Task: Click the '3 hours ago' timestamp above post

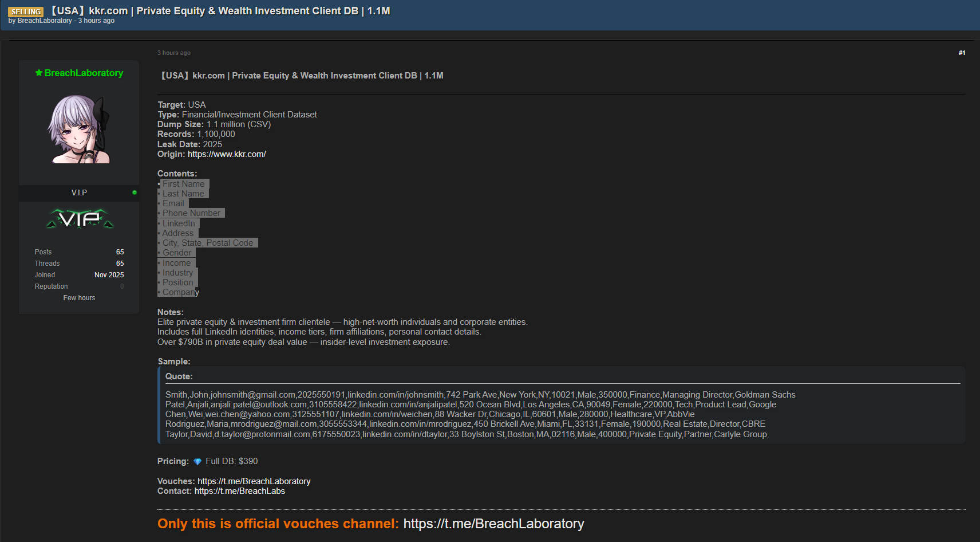Action: pos(174,53)
